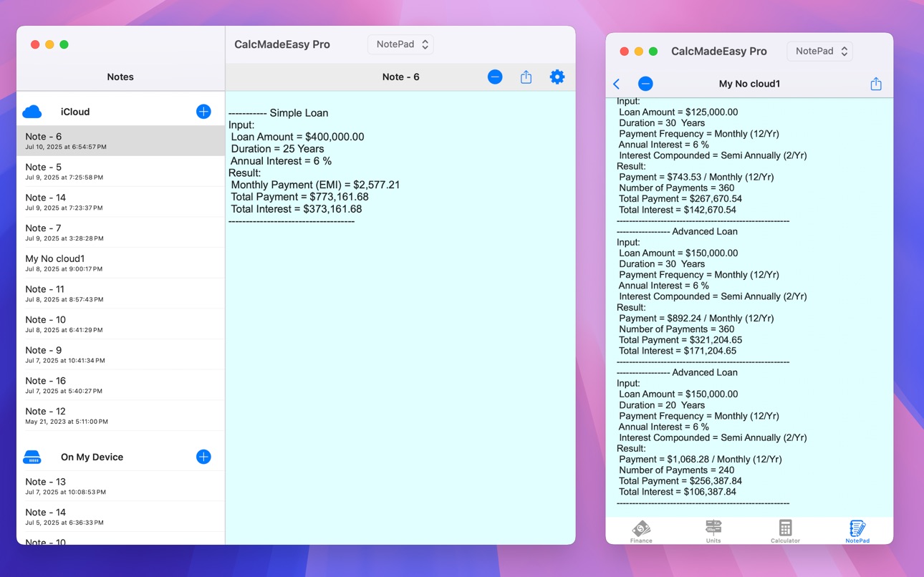Image resolution: width=924 pixels, height=577 pixels.
Task: Share Note - 6 using the share icon
Action: pyautogui.click(x=526, y=77)
